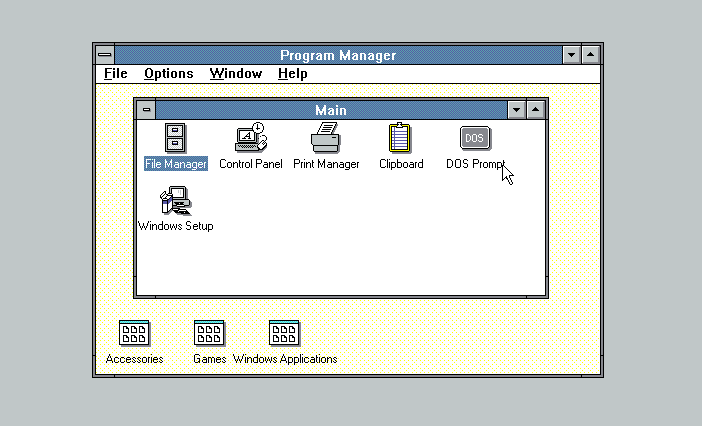The image size is (702, 426).
Task: Click the Games program group icon
Action: click(x=209, y=333)
